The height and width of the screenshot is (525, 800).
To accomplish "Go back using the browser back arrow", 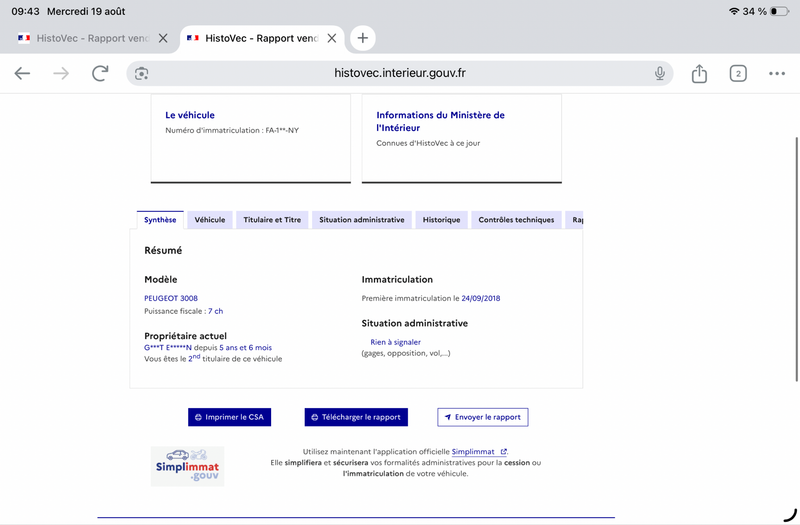I will (x=22, y=73).
